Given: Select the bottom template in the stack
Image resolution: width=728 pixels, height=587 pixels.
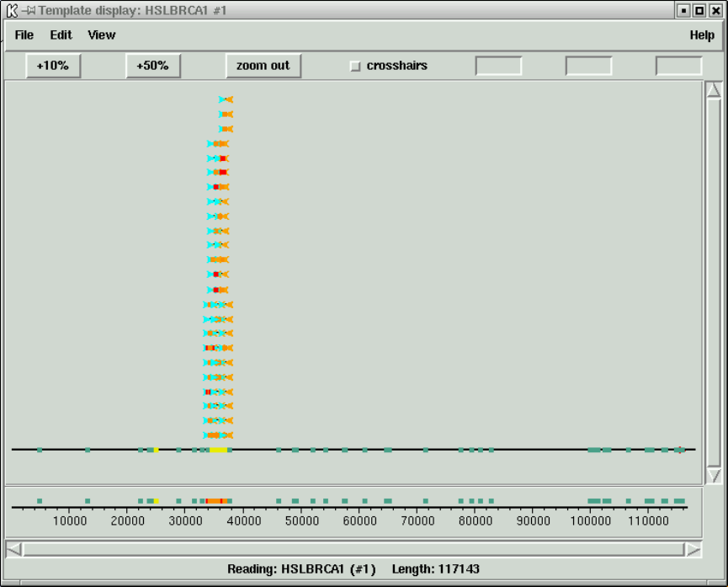Looking at the screenshot, I should click(x=218, y=435).
